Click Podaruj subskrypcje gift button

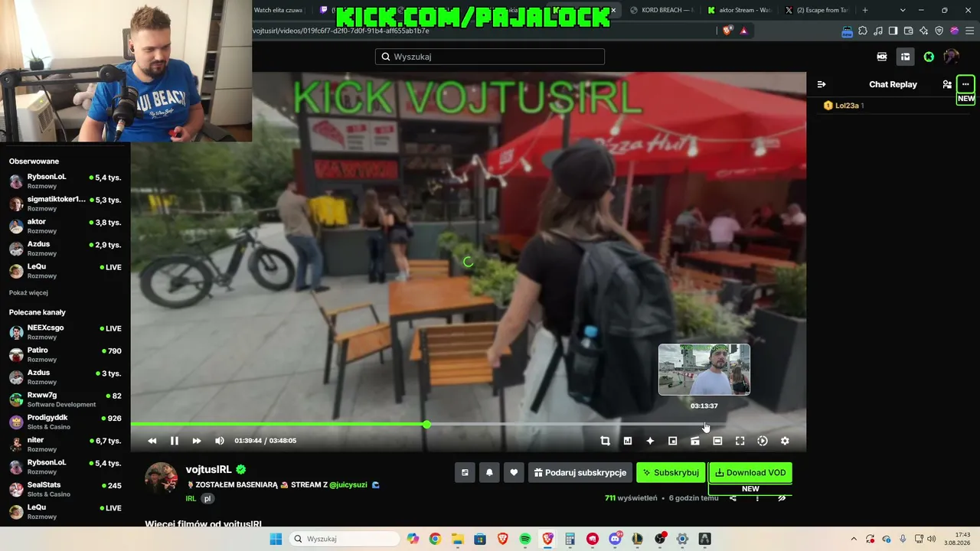point(580,473)
